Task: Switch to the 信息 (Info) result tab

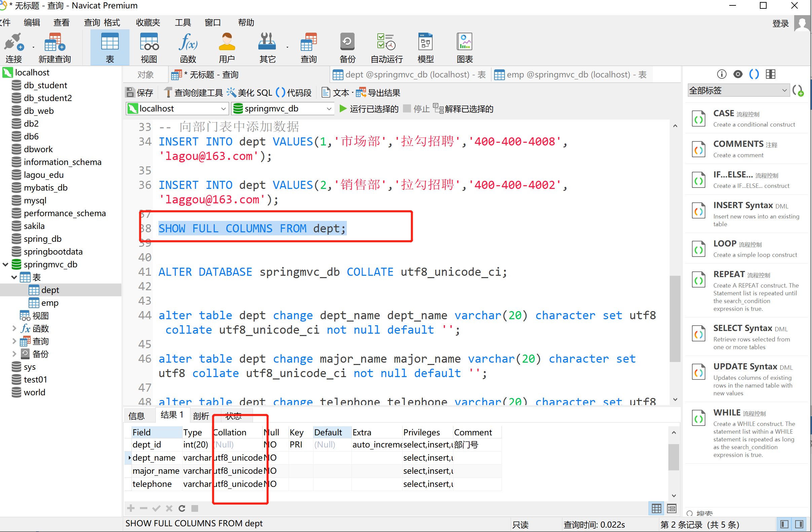Action: (x=137, y=415)
